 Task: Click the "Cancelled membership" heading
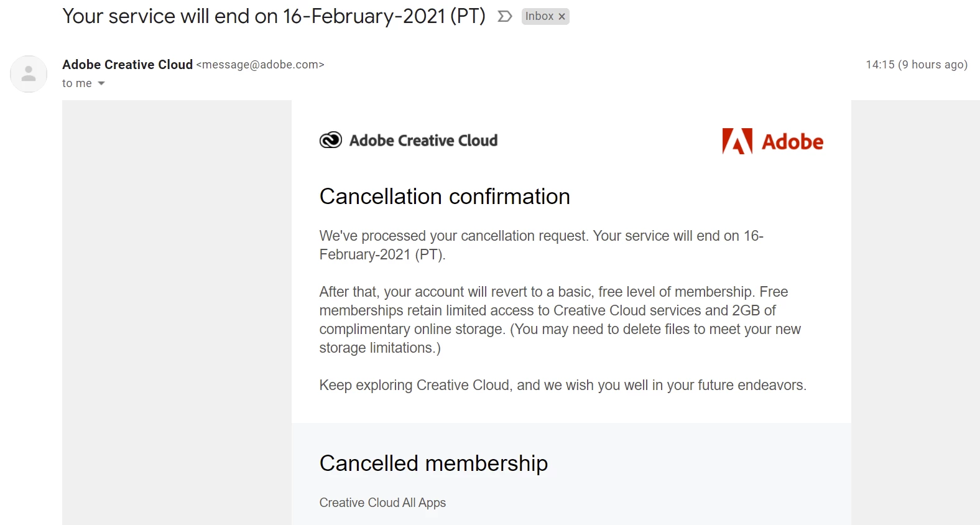pos(433,463)
